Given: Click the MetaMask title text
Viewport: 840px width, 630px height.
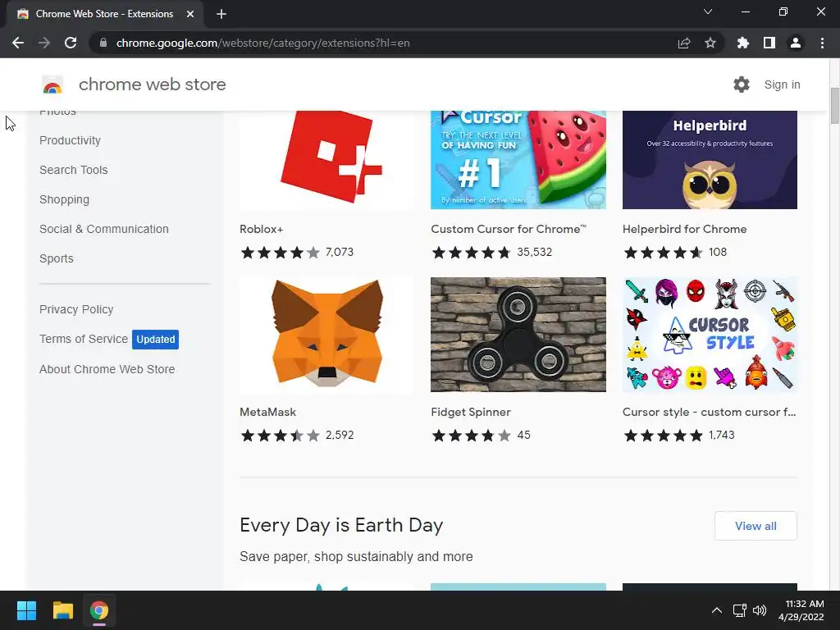Looking at the screenshot, I should click(268, 412).
